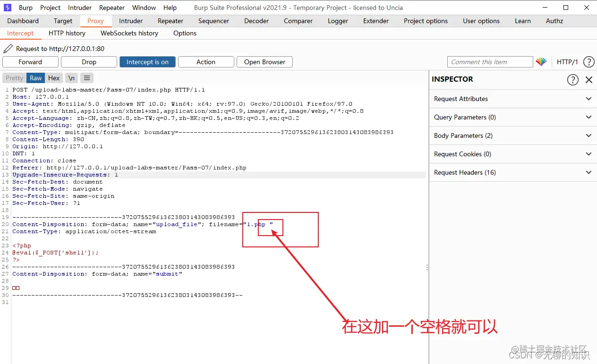Click Open Browser button
Screen dimensions: 597x364
point(264,62)
